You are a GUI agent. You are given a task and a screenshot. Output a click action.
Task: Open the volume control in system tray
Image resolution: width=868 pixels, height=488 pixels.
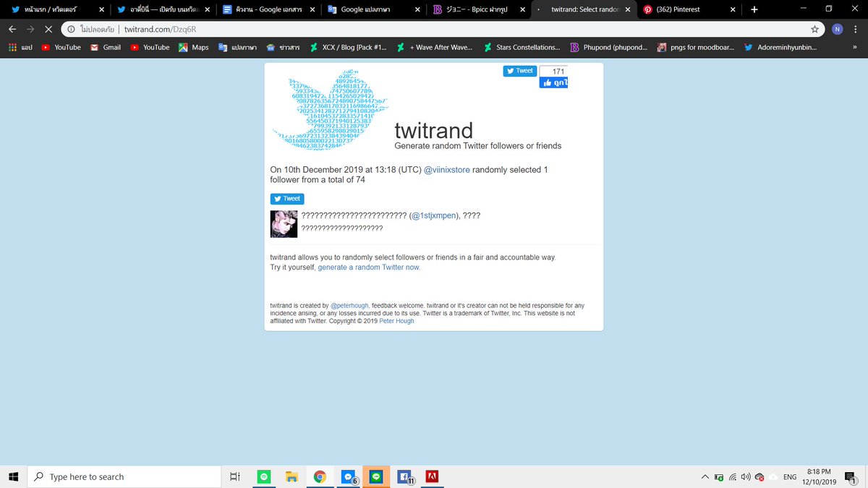746,476
